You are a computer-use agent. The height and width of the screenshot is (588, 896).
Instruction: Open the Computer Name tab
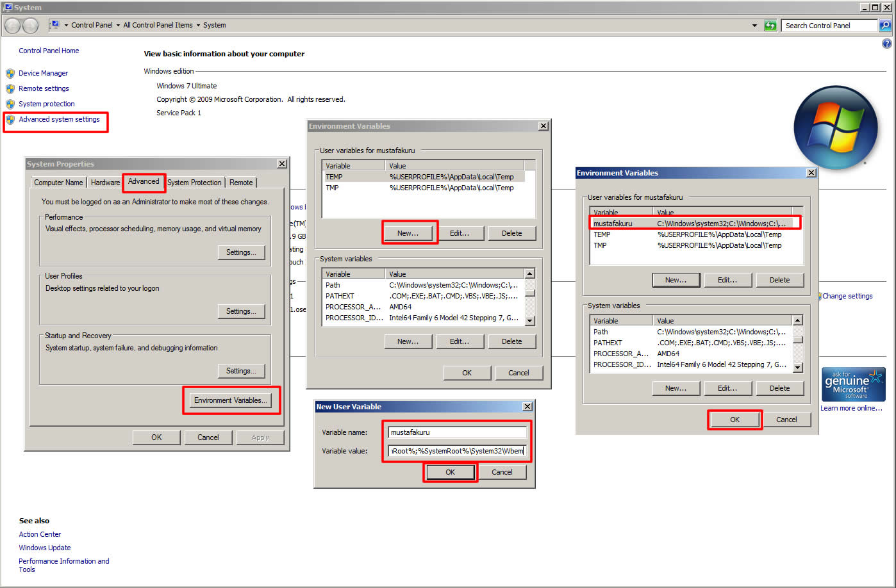[x=58, y=183]
